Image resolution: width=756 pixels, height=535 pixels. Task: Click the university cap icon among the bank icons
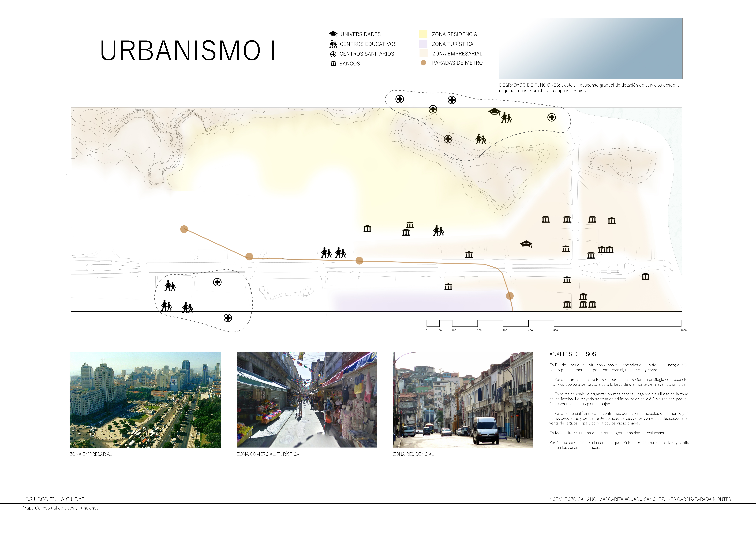(526, 244)
